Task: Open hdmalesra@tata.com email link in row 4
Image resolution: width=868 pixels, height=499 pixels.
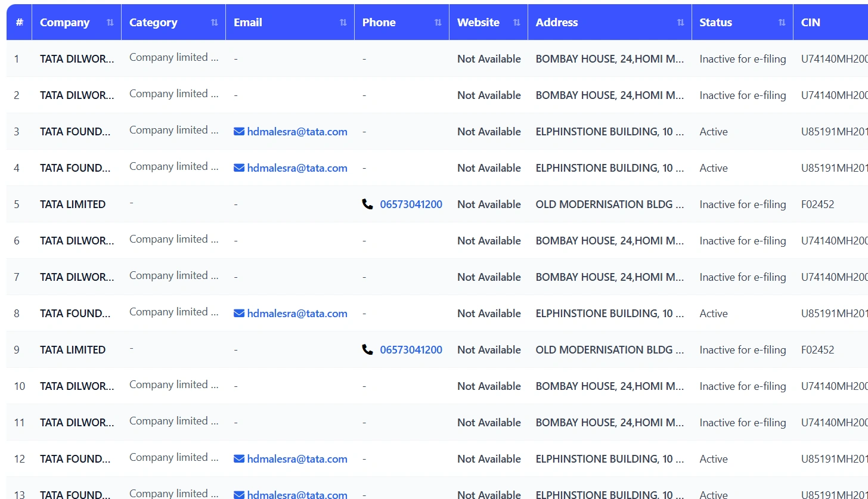Action: click(x=297, y=168)
